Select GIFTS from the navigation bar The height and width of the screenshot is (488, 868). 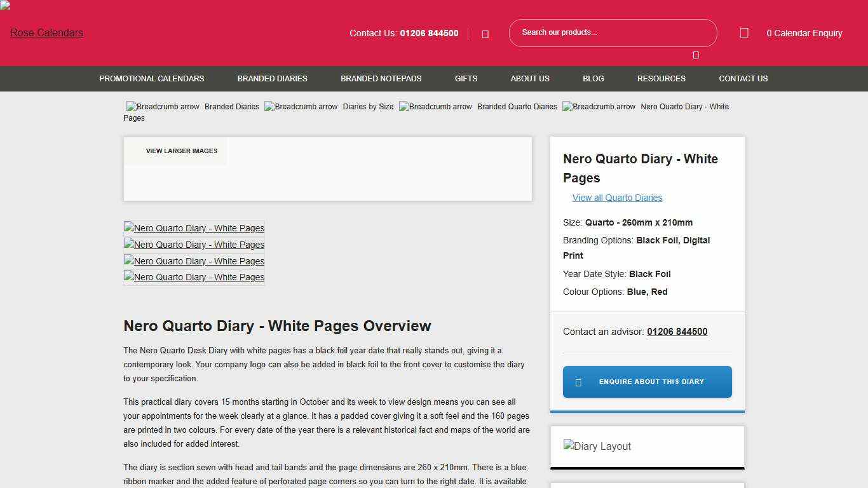coord(466,78)
